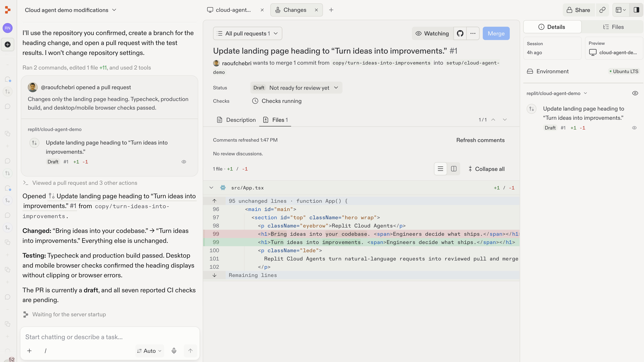Open the Details tab
Screen dimensions: 644x362
pyautogui.click(x=552, y=27)
